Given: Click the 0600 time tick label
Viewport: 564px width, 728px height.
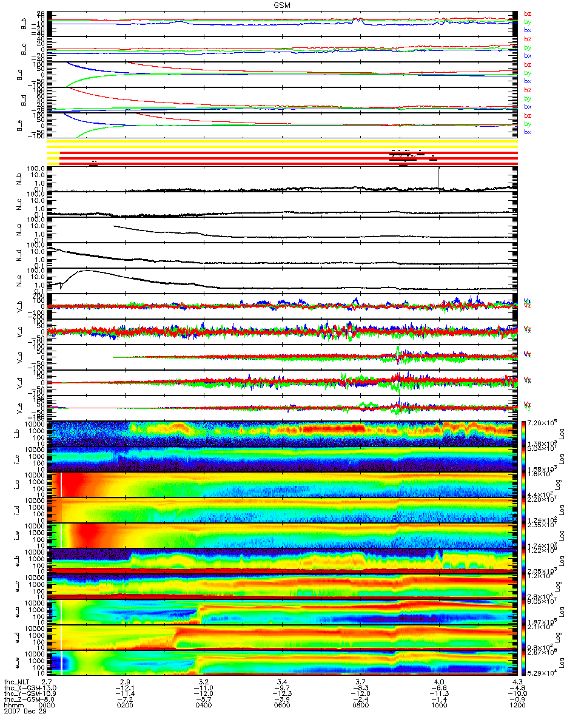Looking at the screenshot, I should (x=282, y=706).
